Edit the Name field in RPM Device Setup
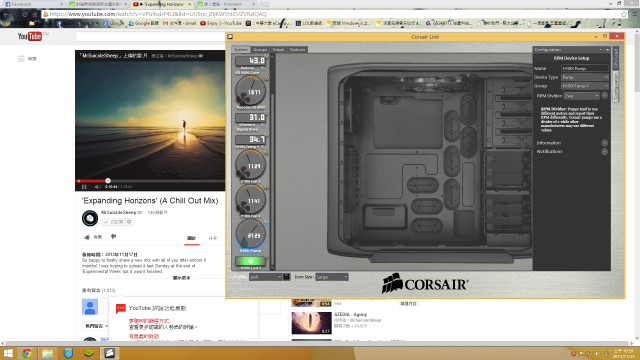 584,69
